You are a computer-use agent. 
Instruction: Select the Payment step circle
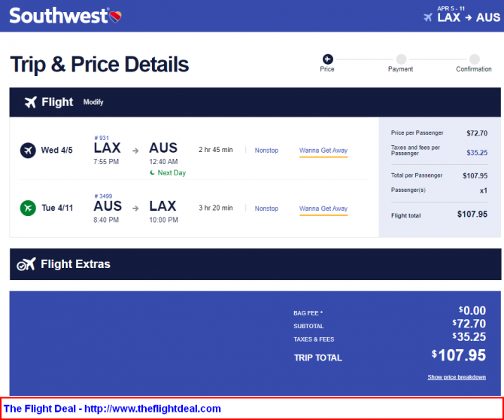tap(401, 59)
